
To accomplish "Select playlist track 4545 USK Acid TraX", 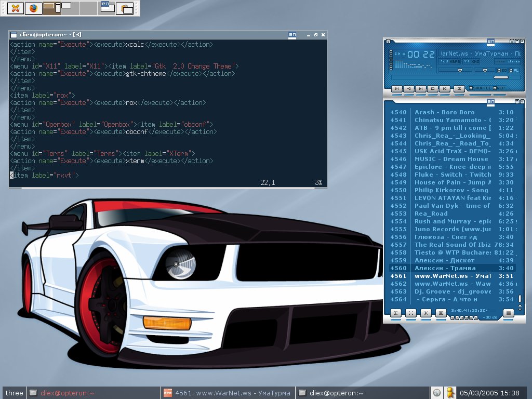I will click(x=452, y=151).
